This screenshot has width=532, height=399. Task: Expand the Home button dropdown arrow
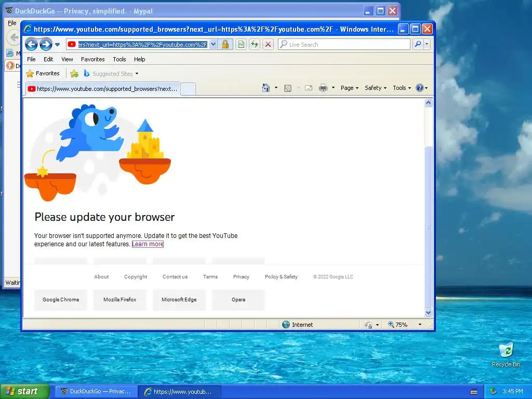(x=276, y=88)
